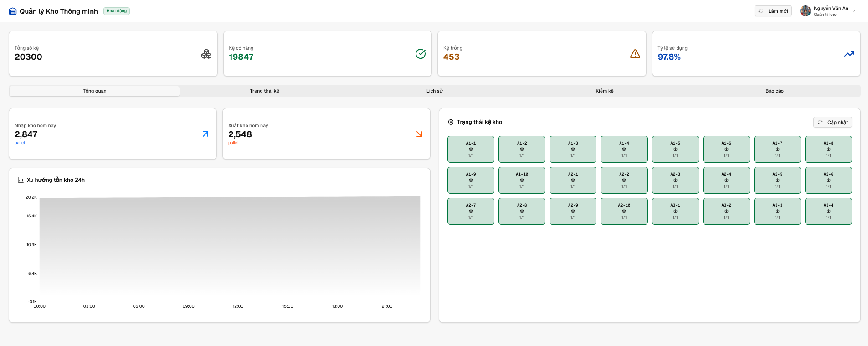Click the blue up-right arrow in Nhập kho
The height and width of the screenshot is (346, 868).
(205, 134)
